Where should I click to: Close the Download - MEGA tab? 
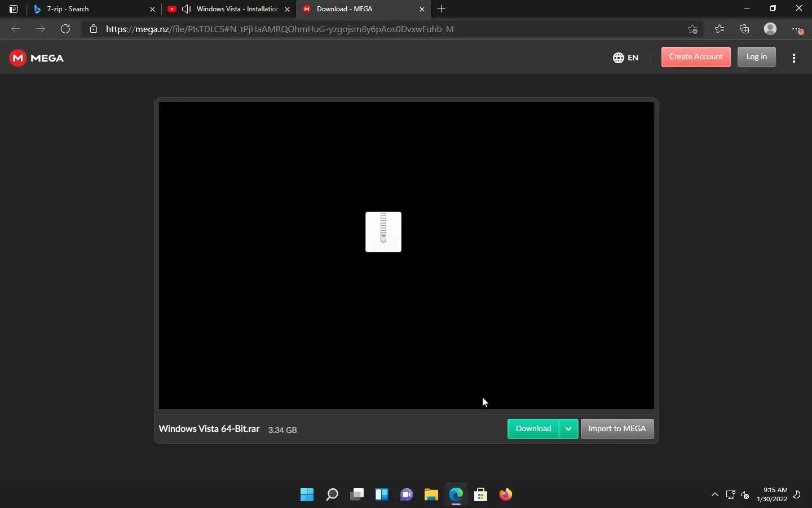click(422, 9)
